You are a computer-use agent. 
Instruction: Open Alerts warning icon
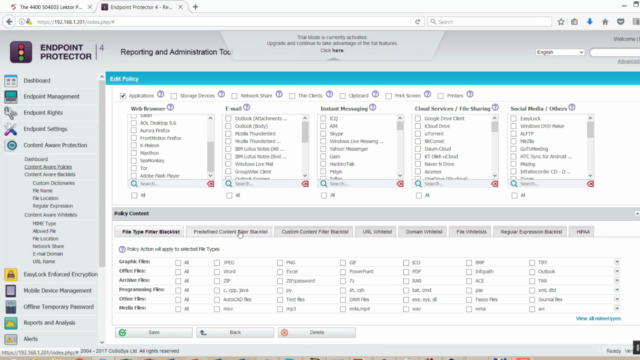coord(11,339)
